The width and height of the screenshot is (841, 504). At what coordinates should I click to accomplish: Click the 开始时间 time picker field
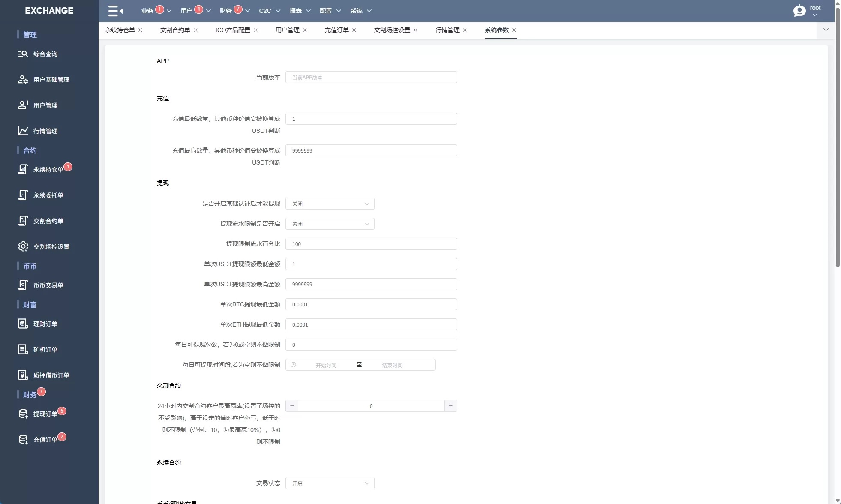point(326,365)
